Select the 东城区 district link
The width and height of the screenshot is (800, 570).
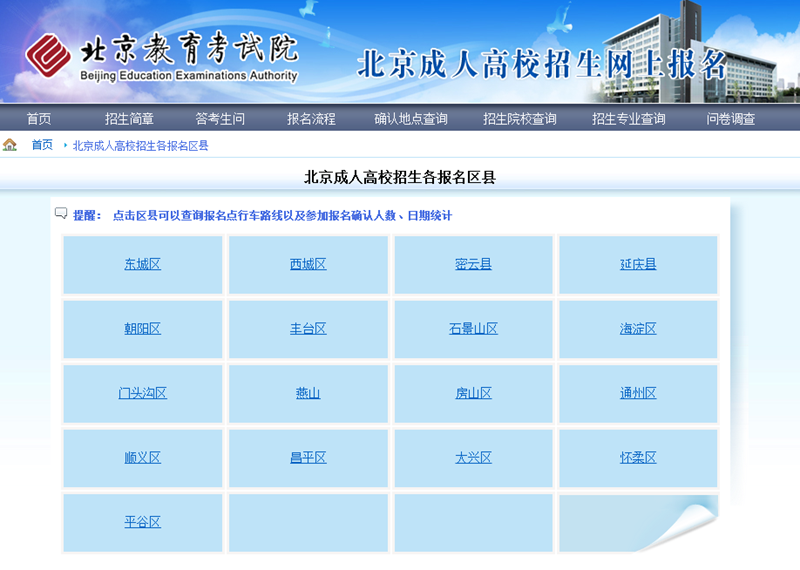pos(142,265)
